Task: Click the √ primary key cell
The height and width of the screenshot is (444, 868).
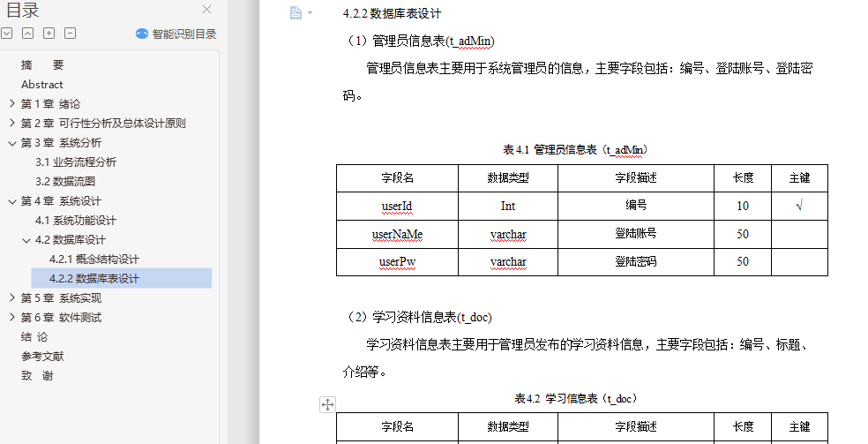Action: (799, 206)
